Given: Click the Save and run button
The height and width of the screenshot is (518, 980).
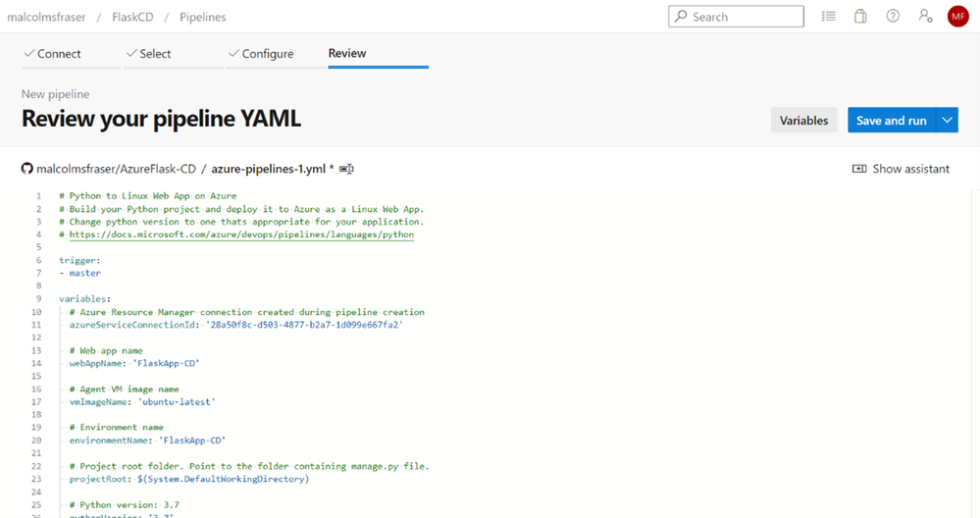Looking at the screenshot, I should tap(892, 120).
